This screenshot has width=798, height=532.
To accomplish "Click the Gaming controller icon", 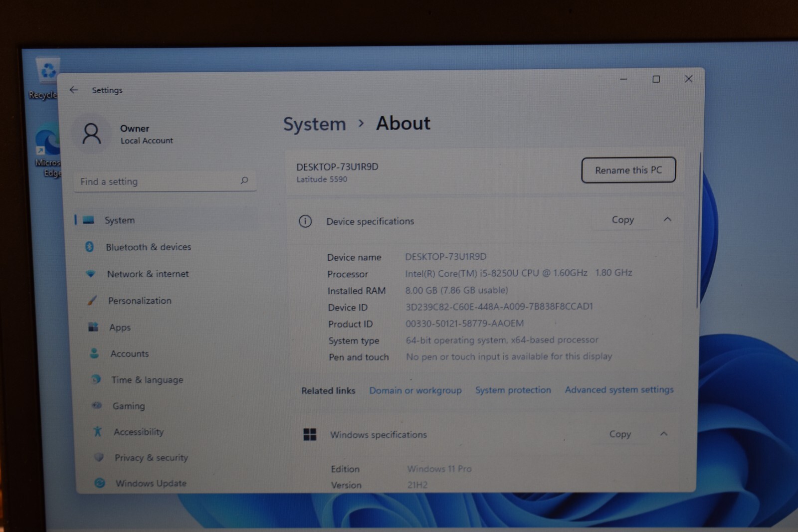I will [97, 405].
